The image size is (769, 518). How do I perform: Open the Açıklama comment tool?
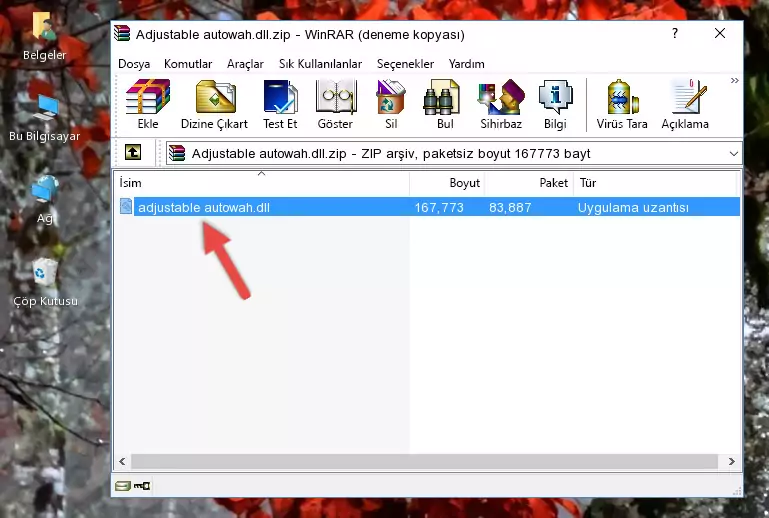click(x=685, y=104)
